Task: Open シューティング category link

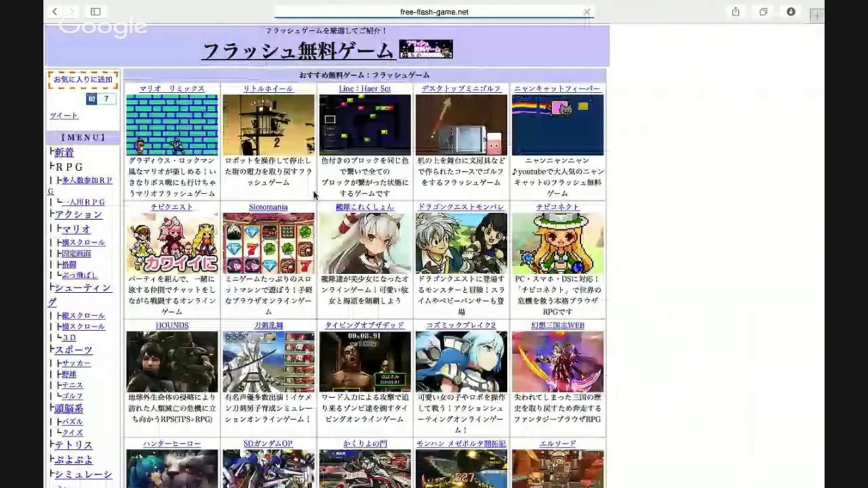Action: 80,295
